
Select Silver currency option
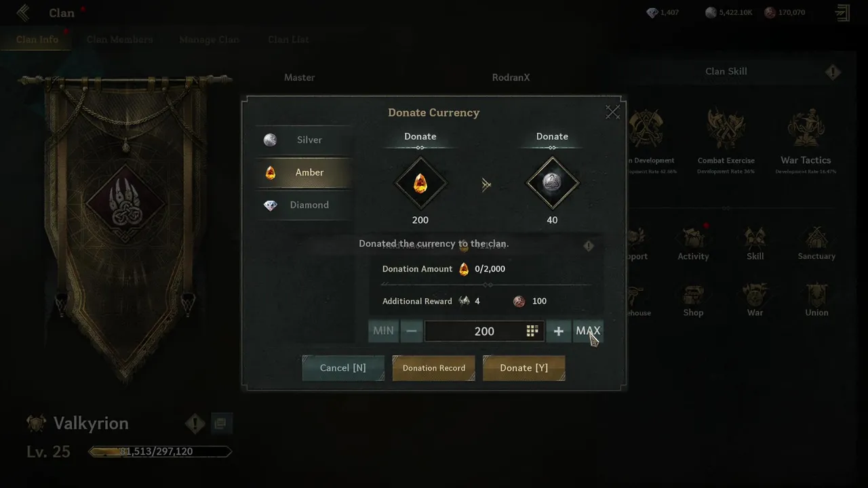coord(304,140)
